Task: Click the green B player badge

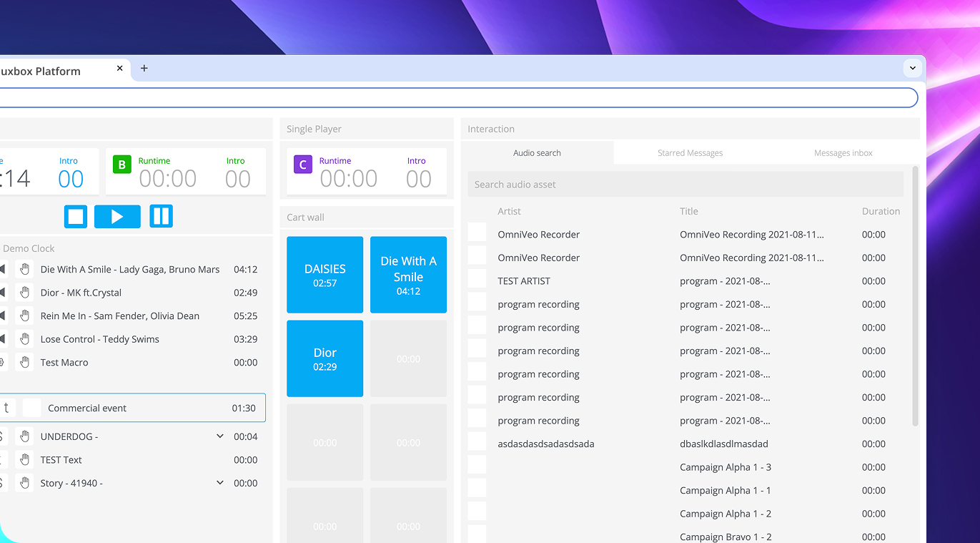Action: [122, 165]
